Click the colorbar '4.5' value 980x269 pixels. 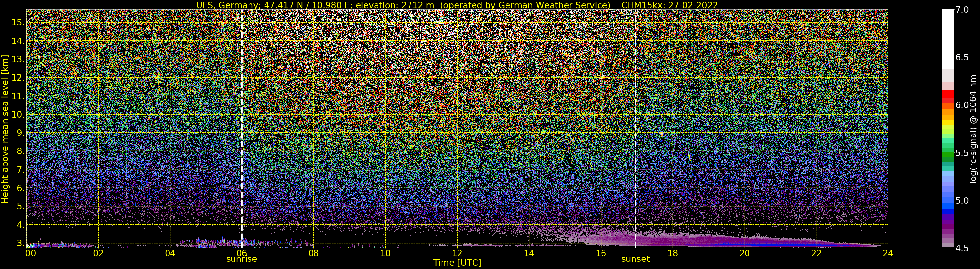pyautogui.click(x=962, y=248)
